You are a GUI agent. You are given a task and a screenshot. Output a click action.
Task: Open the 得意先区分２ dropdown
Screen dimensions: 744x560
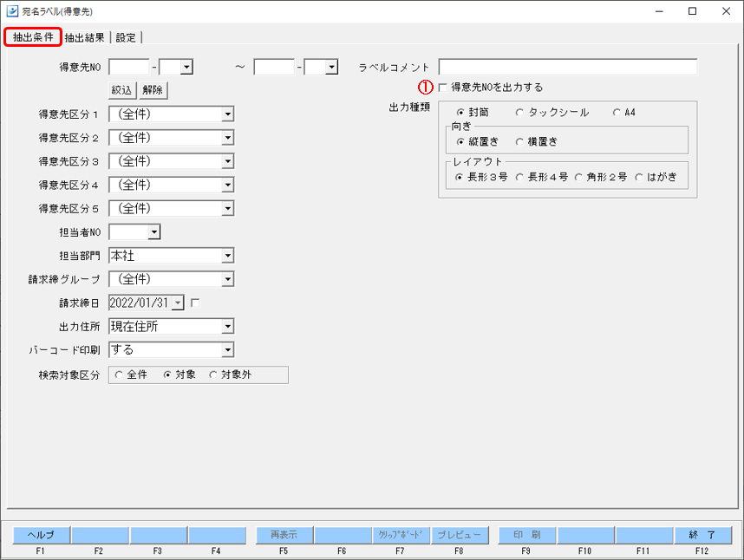click(x=228, y=138)
